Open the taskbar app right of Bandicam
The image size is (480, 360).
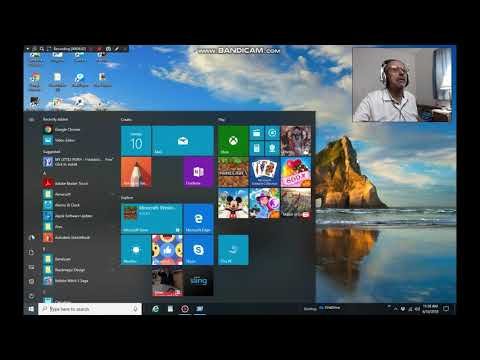200,309
